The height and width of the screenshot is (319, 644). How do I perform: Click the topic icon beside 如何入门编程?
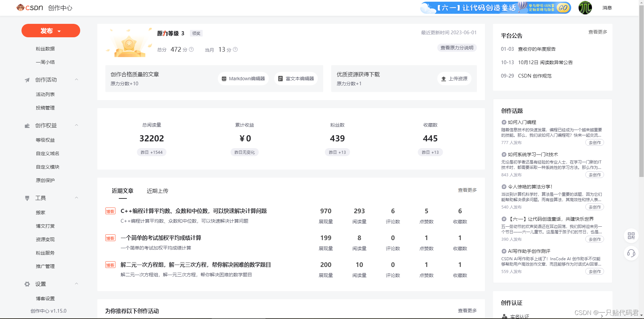[x=504, y=122]
